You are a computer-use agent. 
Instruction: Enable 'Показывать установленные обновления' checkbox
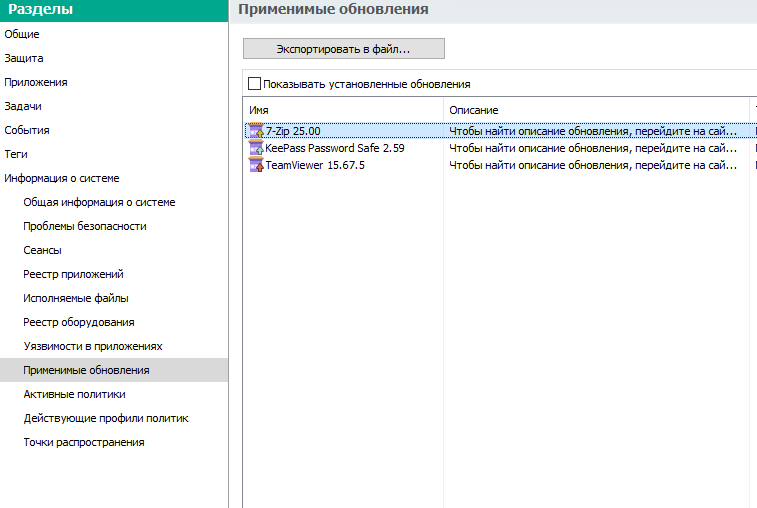[254, 84]
